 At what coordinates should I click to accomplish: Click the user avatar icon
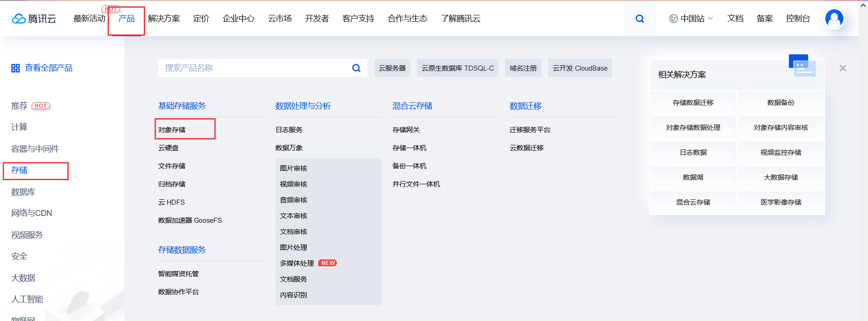click(834, 19)
